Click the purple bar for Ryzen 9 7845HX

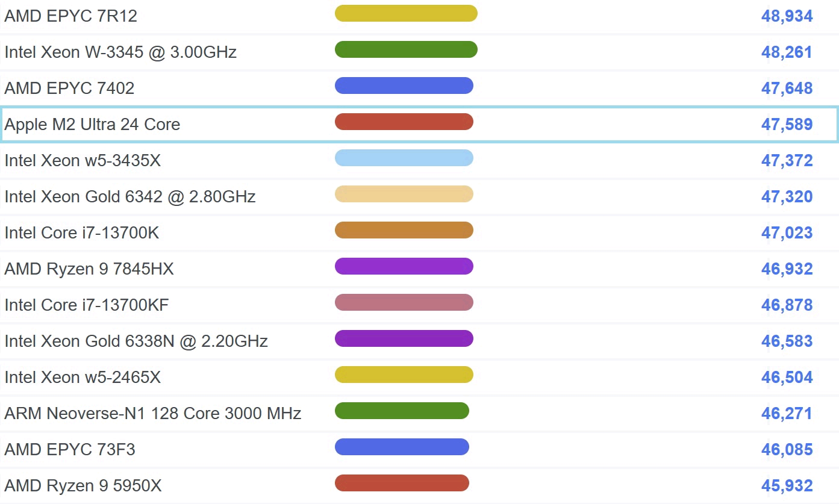pos(404,266)
